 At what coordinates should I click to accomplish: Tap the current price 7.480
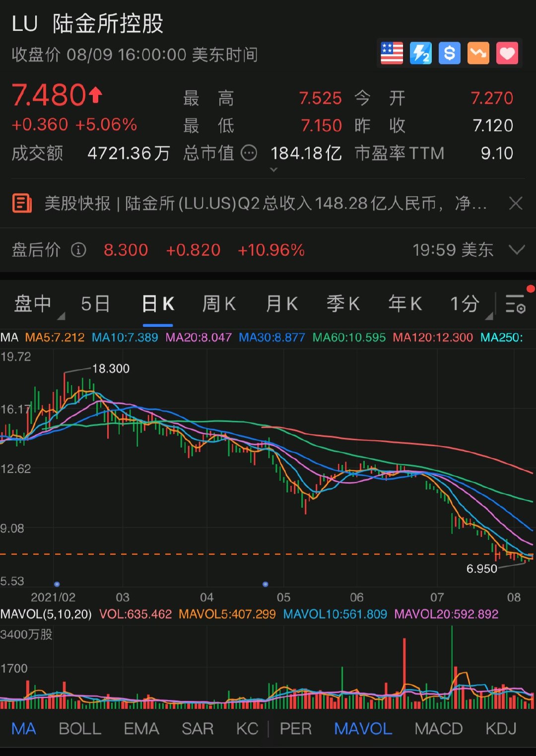point(49,95)
